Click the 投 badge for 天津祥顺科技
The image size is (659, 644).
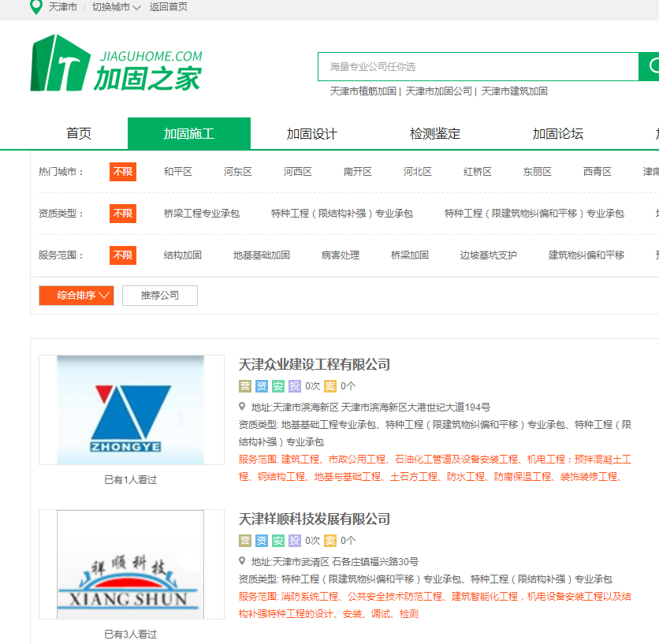point(295,541)
